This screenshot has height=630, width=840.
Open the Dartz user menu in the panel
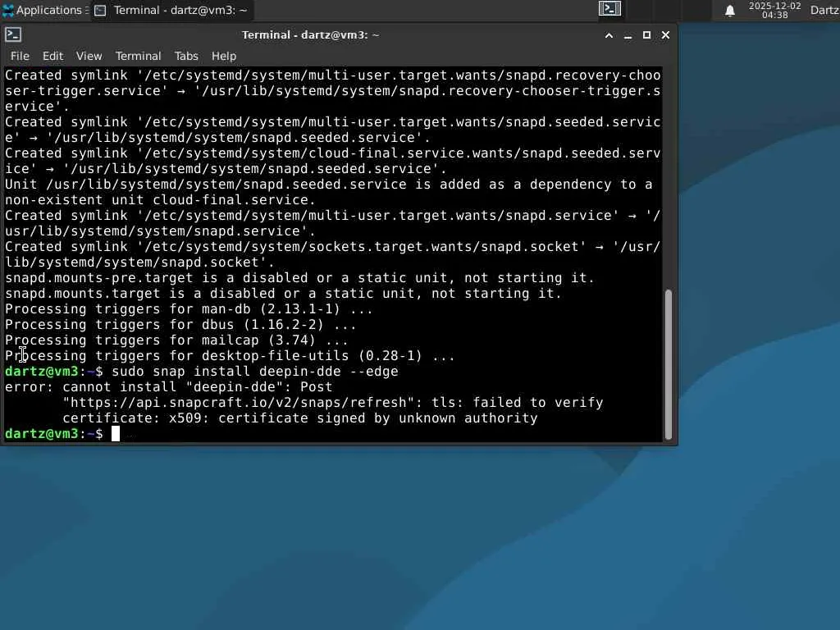point(825,10)
